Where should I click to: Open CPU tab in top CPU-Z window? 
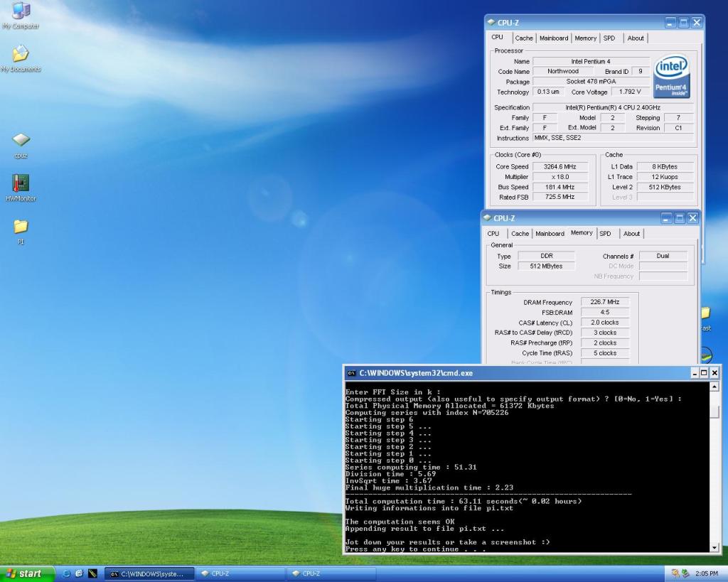pyautogui.click(x=497, y=37)
